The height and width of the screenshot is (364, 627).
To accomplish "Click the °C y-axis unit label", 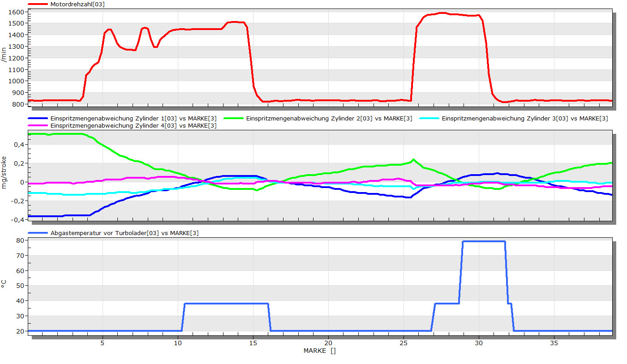I will [x=4, y=283].
